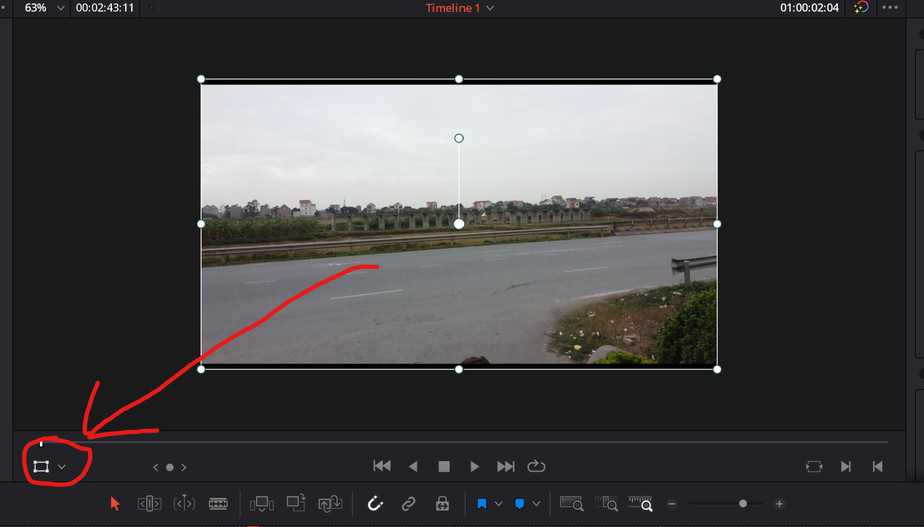Open the 63% viewer zoom dropdown
The image size is (924, 527).
(60, 8)
